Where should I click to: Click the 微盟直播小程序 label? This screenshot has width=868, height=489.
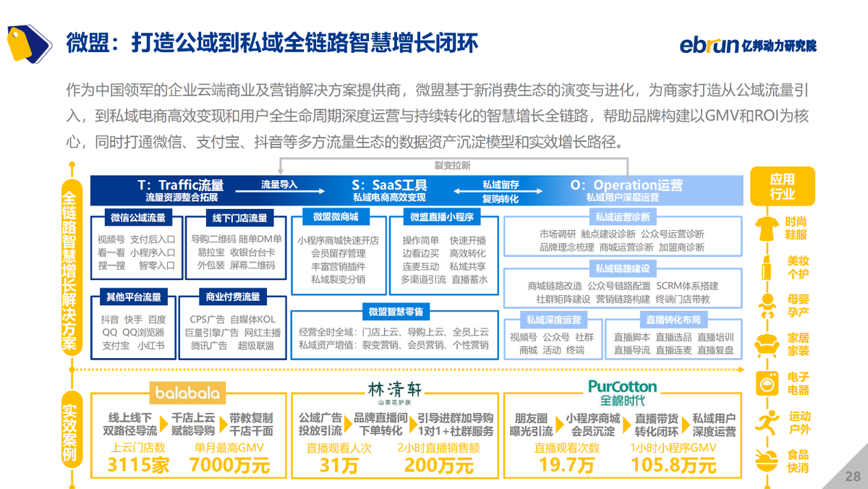coord(441,216)
